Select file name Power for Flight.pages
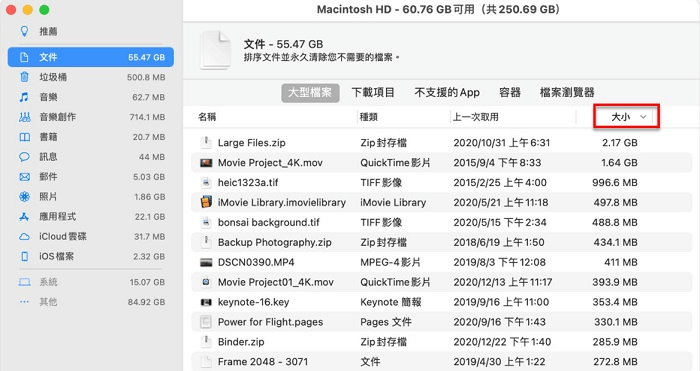 (x=270, y=322)
